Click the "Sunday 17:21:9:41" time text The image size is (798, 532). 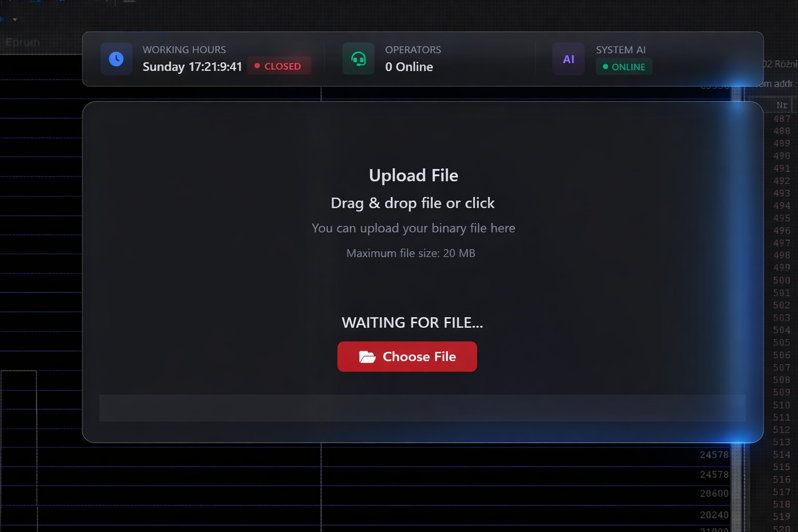(x=192, y=66)
